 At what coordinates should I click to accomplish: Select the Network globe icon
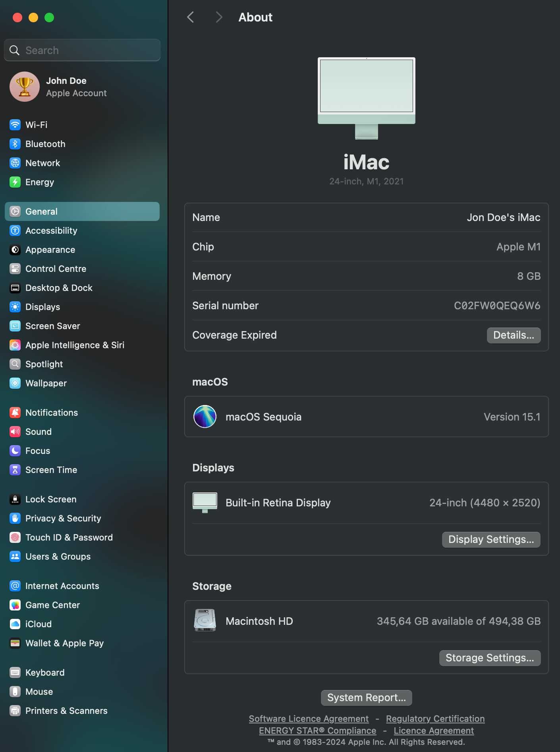coord(15,163)
